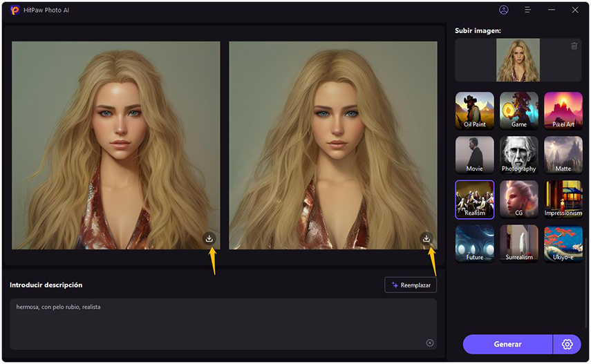591x364 pixels.
Task: Clear the description text with X icon
Action: [x=429, y=343]
